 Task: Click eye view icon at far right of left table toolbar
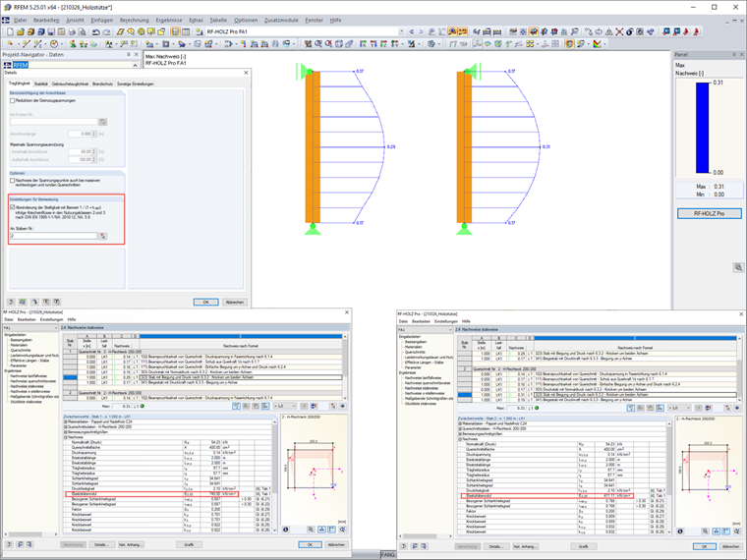tap(342, 406)
